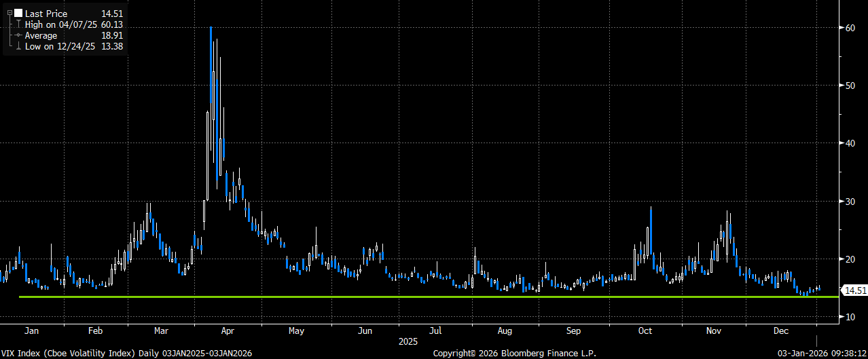The image size is (868, 359).
Task: Select the Average legend label
Action: pos(41,35)
